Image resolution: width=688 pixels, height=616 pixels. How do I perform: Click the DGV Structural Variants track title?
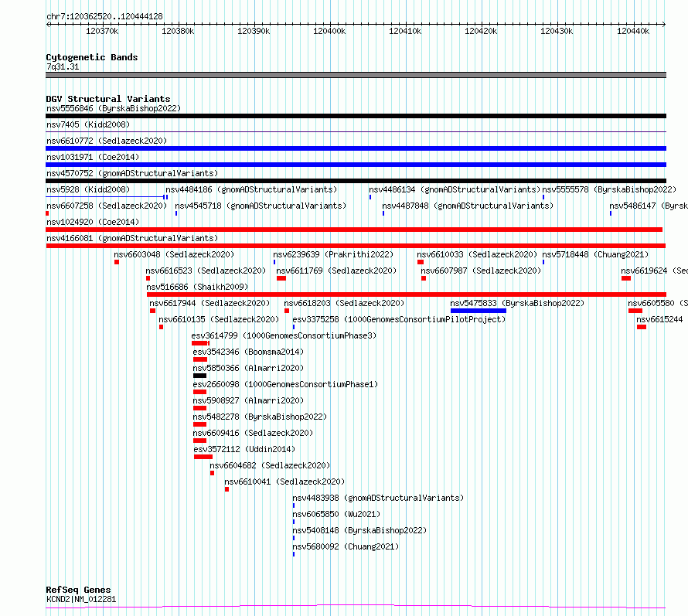108,99
